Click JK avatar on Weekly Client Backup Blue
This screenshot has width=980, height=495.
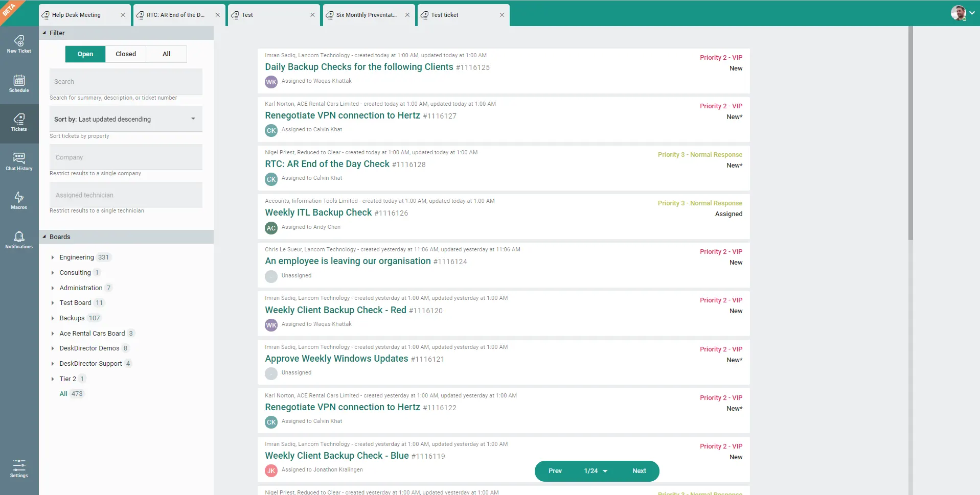tap(271, 470)
